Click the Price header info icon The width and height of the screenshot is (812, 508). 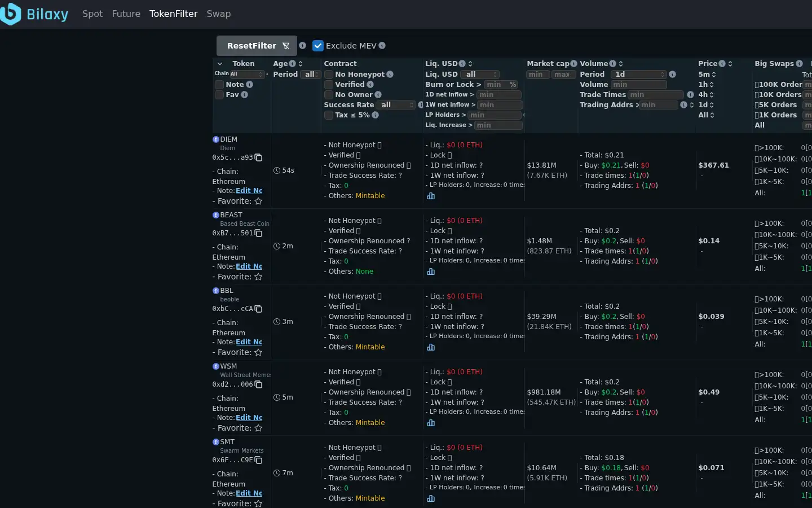click(722, 64)
